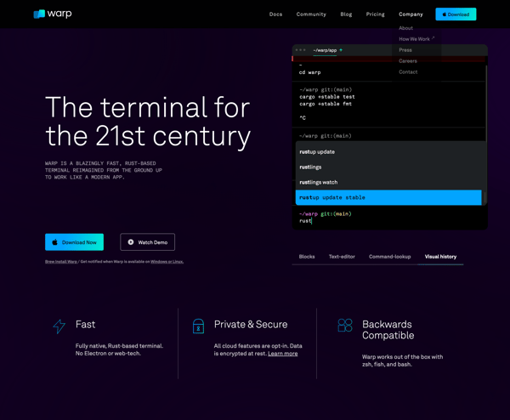Select the Visual history tab
The width and height of the screenshot is (510, 420).
point(440,257)
